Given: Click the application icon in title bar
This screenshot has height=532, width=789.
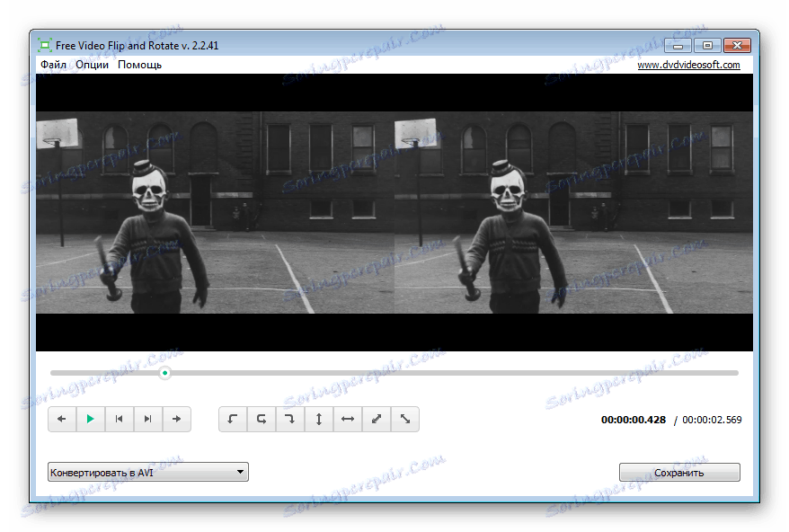Looking at the screenshot, I should point(45,46).
